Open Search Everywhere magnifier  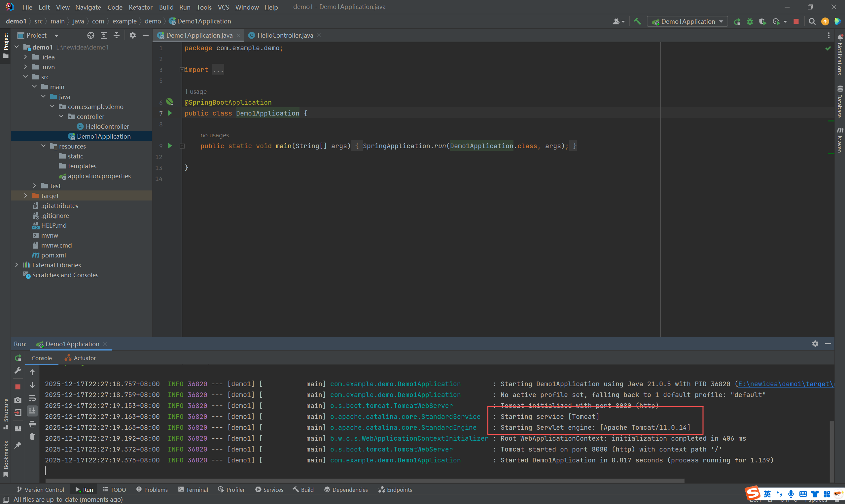click(812, 21)
